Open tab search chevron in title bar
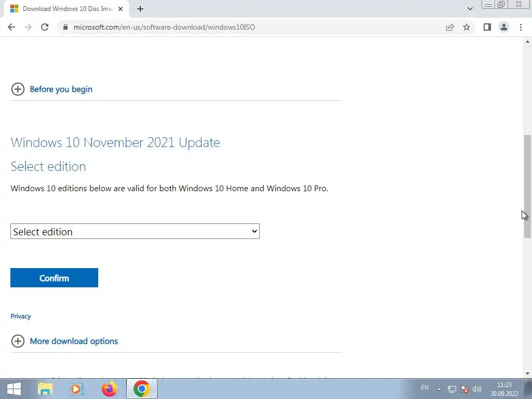532x399 pixels. 470,9
